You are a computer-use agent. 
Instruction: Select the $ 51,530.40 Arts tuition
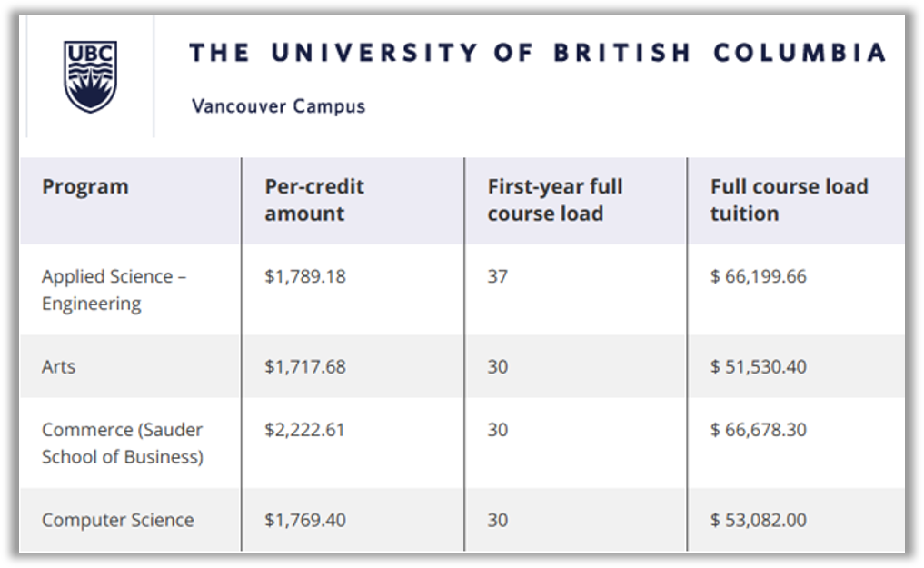click(x=758, y=366)
